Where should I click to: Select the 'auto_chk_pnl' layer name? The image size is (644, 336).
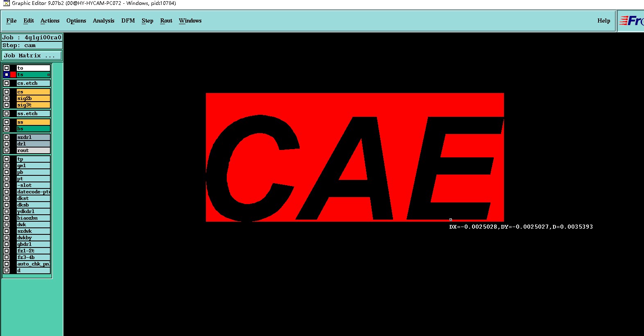[34, 264]
